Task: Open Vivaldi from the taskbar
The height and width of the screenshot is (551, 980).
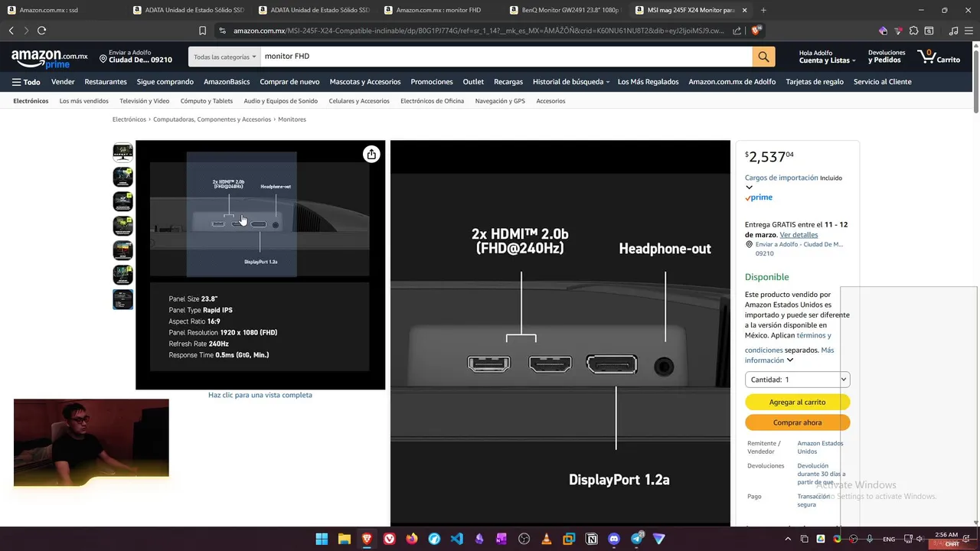Action: click(x=389, y=539)
